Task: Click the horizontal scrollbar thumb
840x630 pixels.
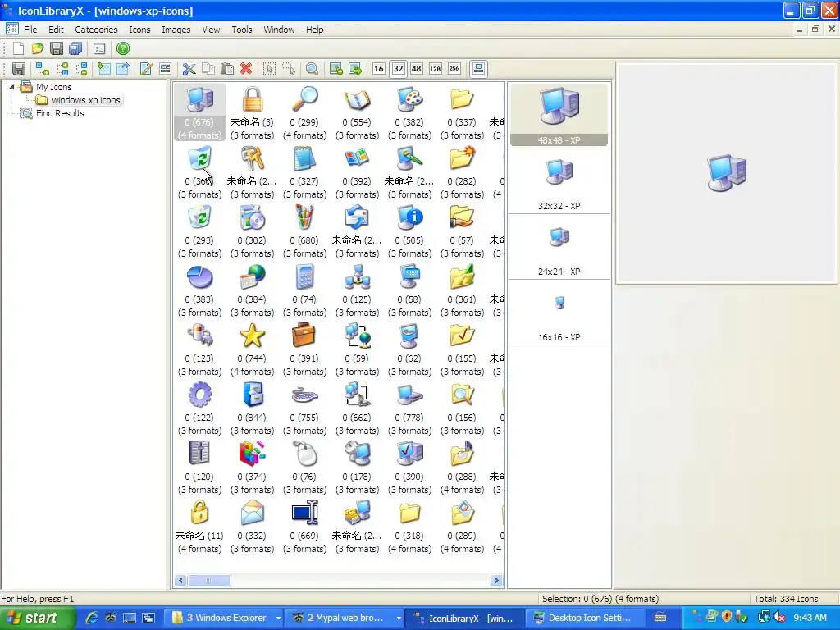Action: pyautogui.click(x=209, y=580)
